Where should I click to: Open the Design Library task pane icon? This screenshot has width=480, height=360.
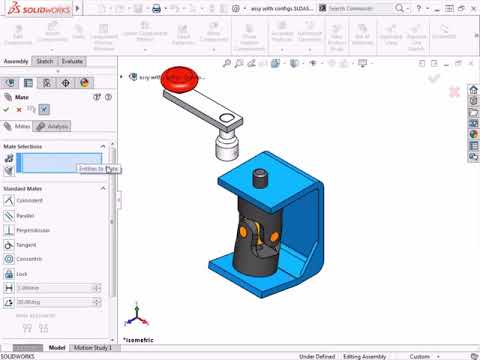coord(473,101)
